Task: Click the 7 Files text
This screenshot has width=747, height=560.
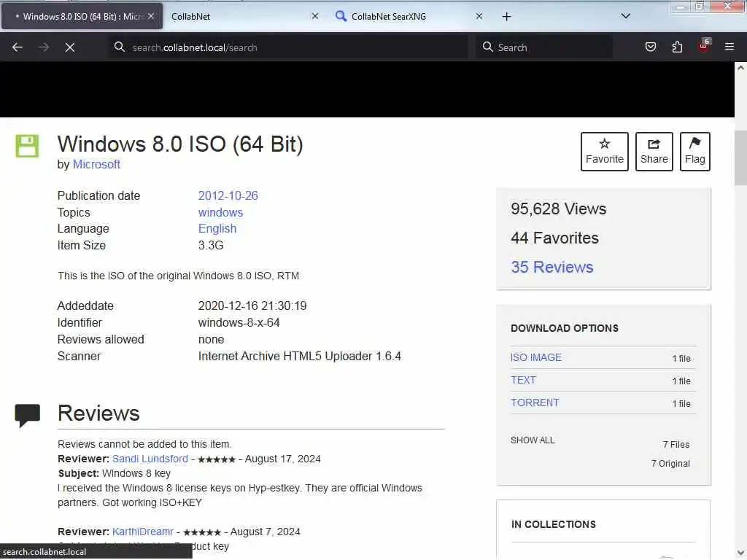Action: pos(676,444)
